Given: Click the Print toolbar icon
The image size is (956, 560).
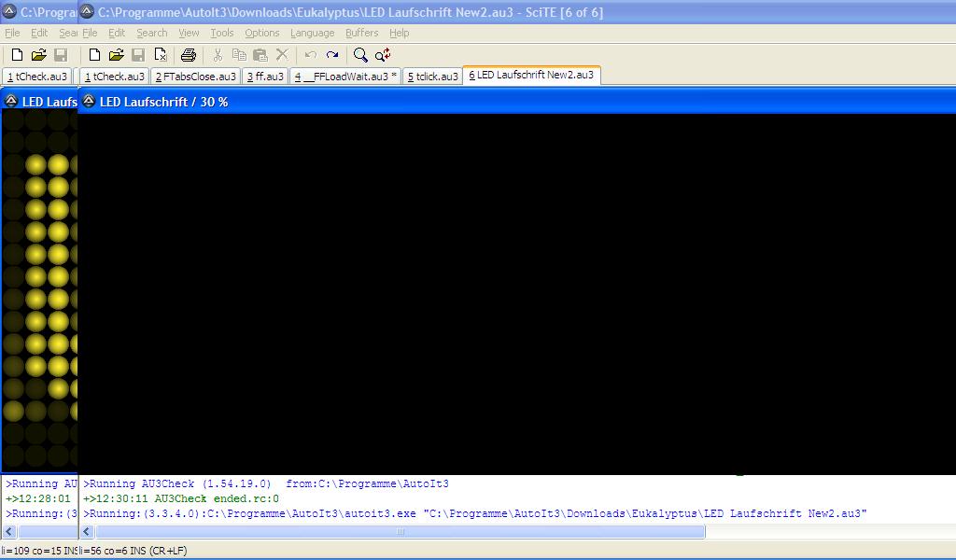Looking at the screenshot, I should click(189, 55).
